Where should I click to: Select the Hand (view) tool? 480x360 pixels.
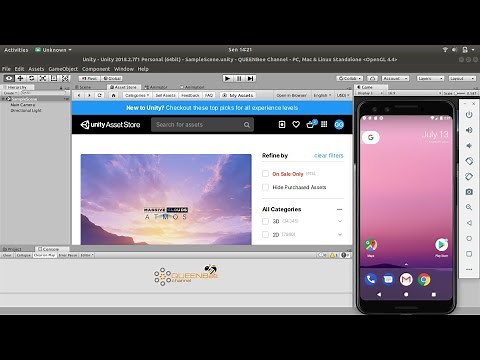click(x=9, y=78)
